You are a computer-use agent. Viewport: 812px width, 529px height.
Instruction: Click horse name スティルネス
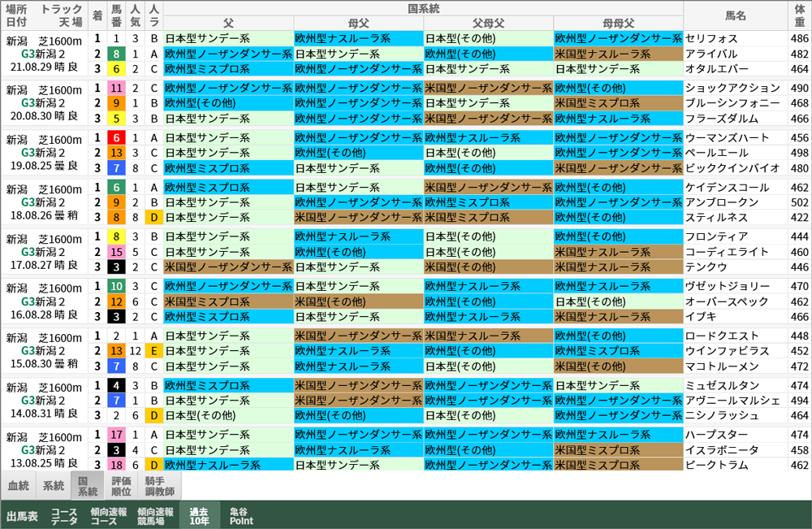point(717,218)
